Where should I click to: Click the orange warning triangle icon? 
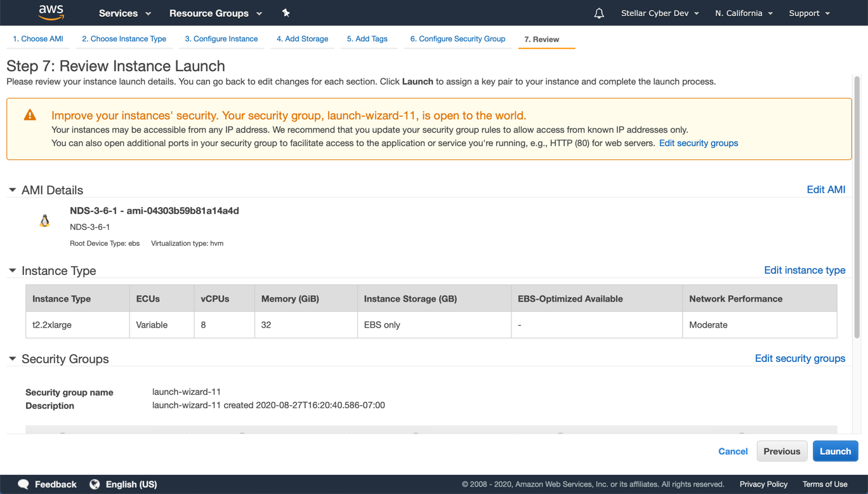pyautogui.click(x=29, y=115)
